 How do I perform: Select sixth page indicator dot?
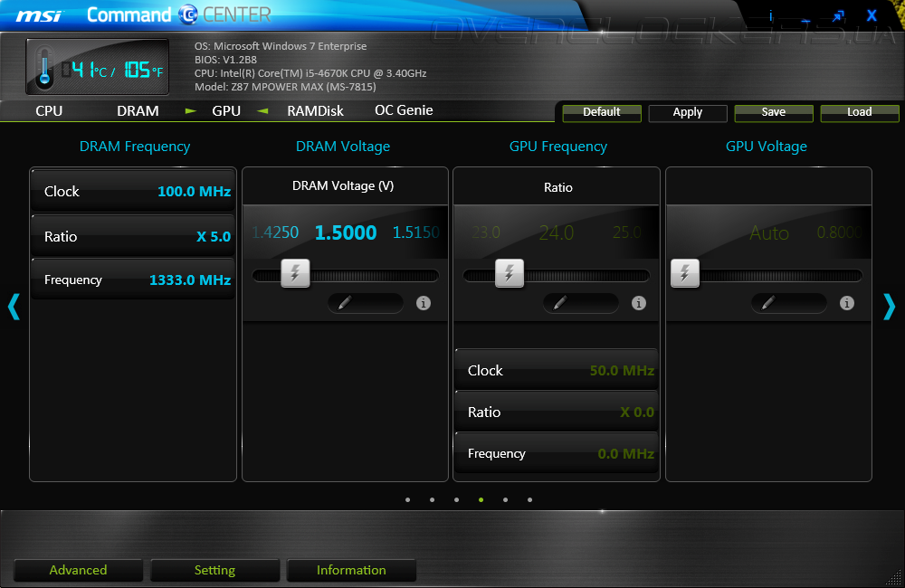[x=529, y=499]
